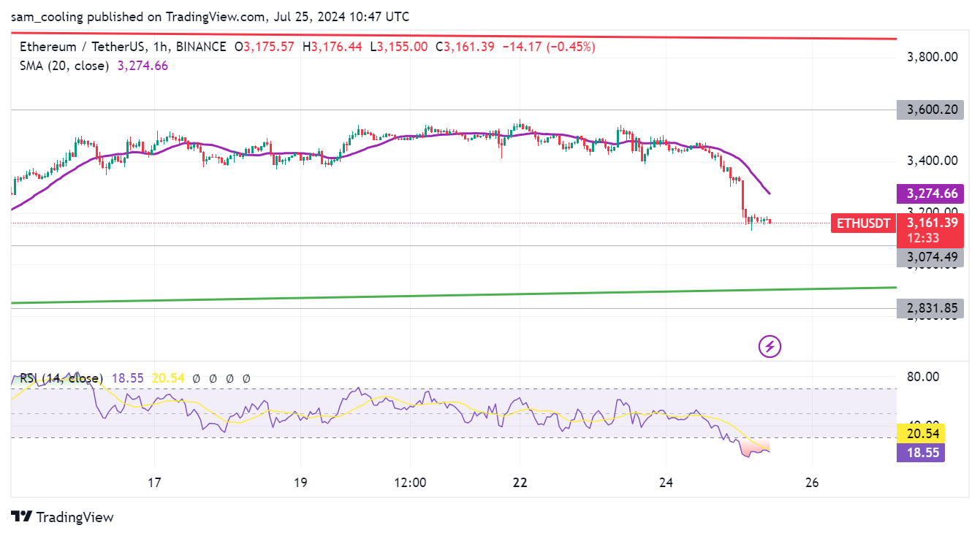Click the 2,831.85 price level label

pyautogui.click(x=931, y=308)
